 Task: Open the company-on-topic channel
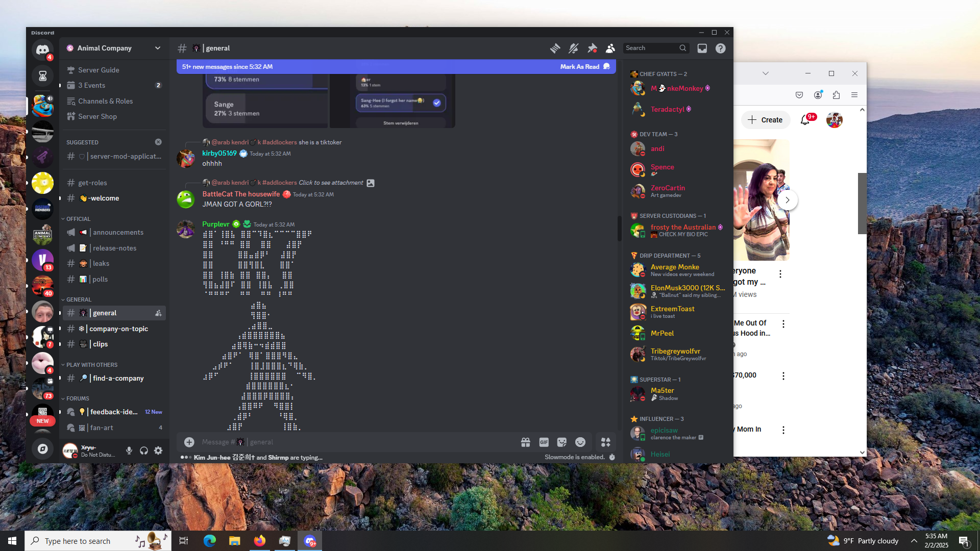(118, 329)
